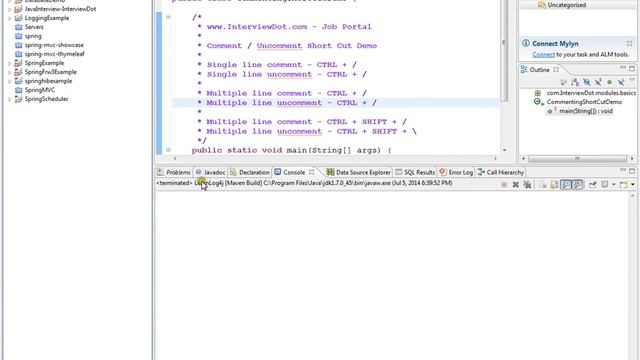
Task: Click the editor vertical scrollbar thumb
Action: pyautogui.click(x=504, y=51)
